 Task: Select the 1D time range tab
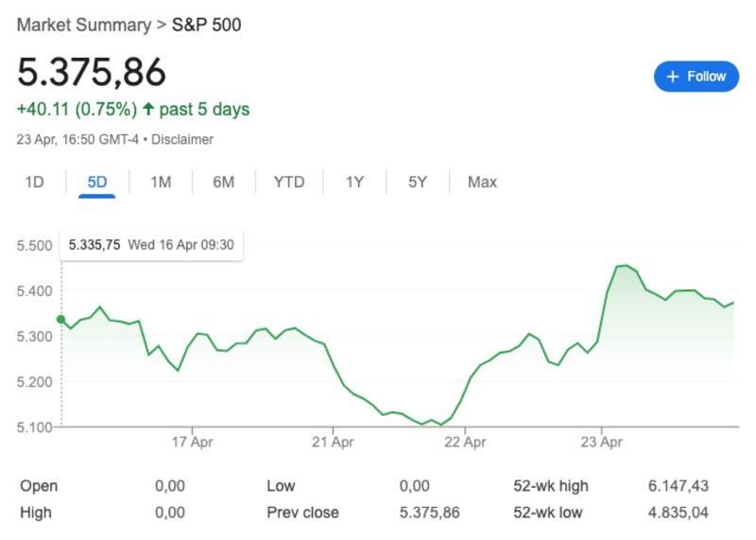pos(34,182)
